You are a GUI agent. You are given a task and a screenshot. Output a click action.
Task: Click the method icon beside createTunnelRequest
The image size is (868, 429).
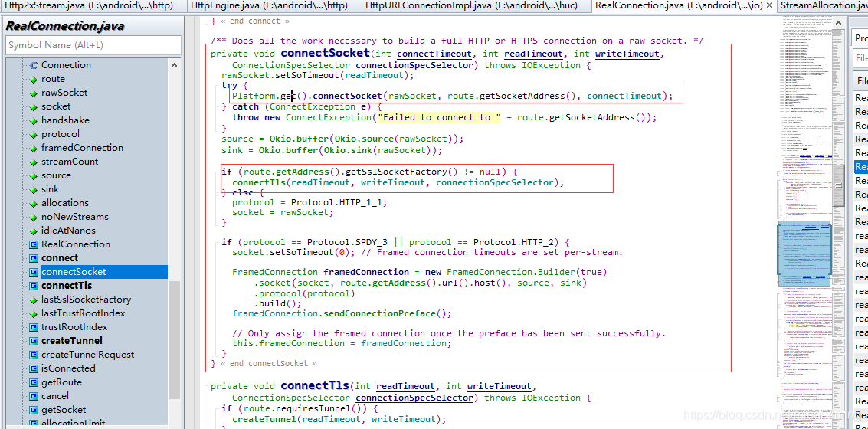coord(33,355)
